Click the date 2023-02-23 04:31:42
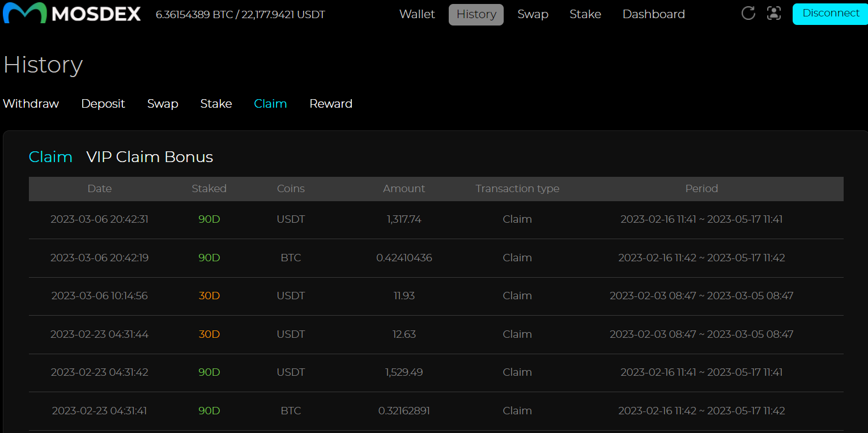 click(99, 372)
